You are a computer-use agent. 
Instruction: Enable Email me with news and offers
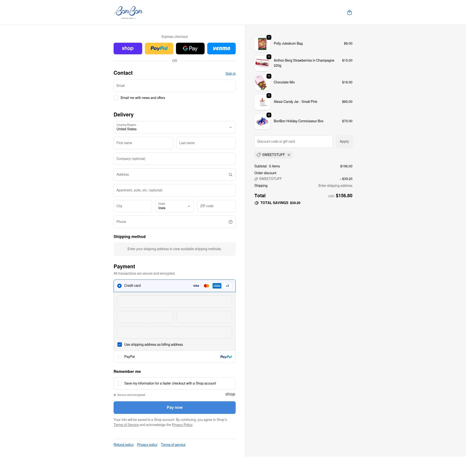tap(116, 98)
